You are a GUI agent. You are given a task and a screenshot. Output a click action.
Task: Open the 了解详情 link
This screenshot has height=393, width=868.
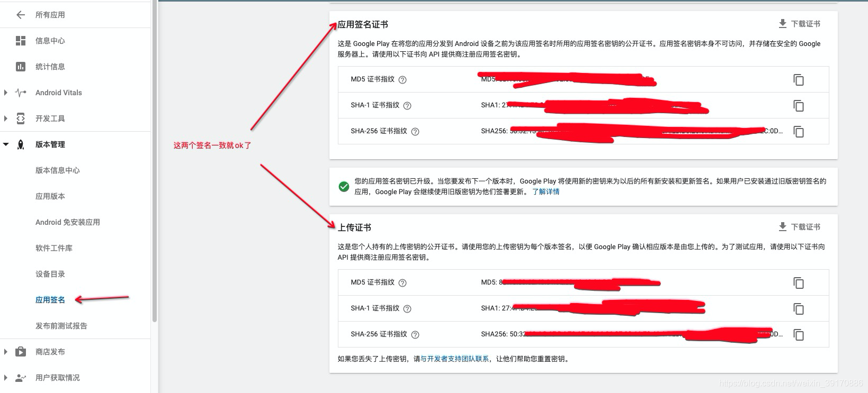coord(546,191)
